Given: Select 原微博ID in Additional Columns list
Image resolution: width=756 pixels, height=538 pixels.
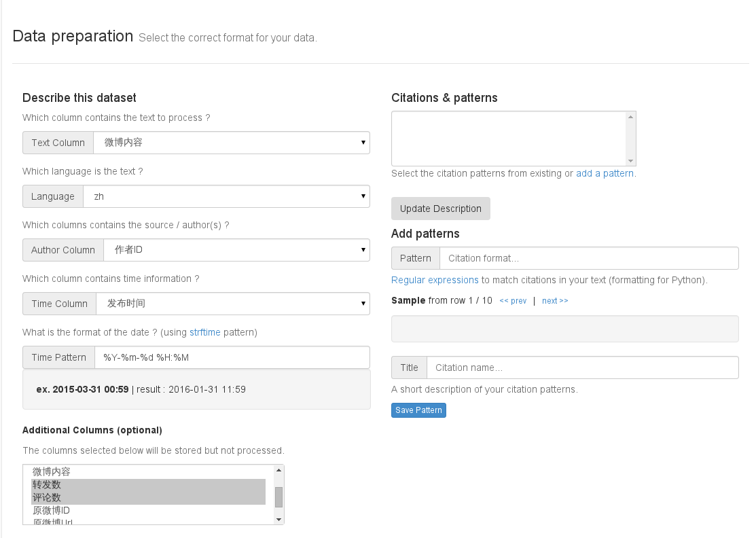Looking at the screenshot, I should tap(52, 511).
